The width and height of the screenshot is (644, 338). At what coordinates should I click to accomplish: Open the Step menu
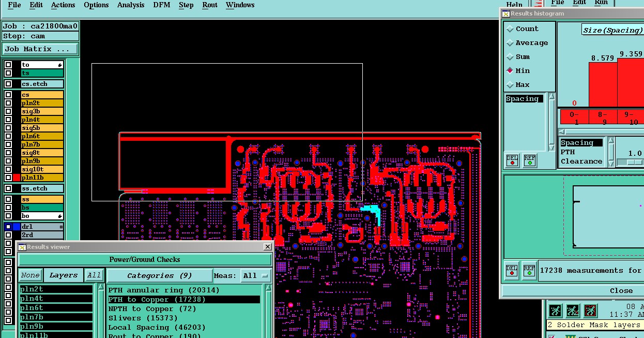click(186, 5)
